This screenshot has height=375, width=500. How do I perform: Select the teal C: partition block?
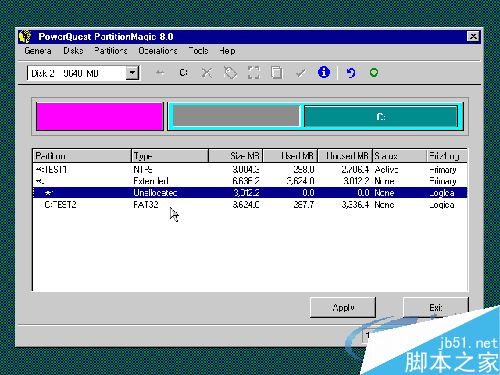pyautogui.click(x=381, y=116)
